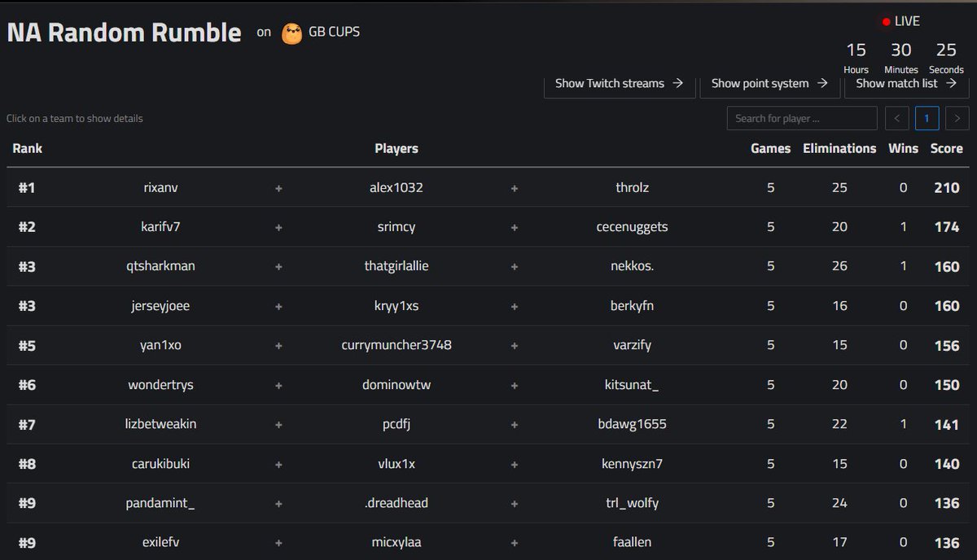Select player carukibuki
The width and height of the screenshot is (977, 560).
pos(160,464)
